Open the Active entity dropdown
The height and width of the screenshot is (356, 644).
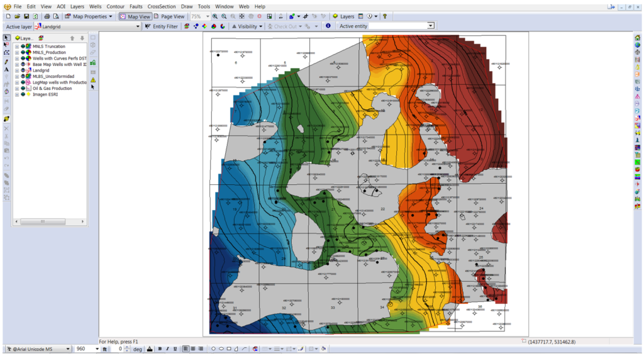(430, 26)
